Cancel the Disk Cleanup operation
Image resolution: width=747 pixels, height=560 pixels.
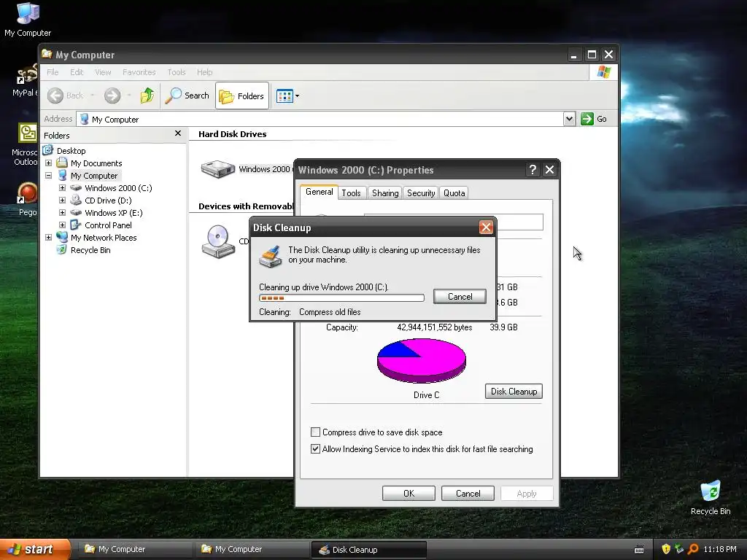tap(460, 296)
